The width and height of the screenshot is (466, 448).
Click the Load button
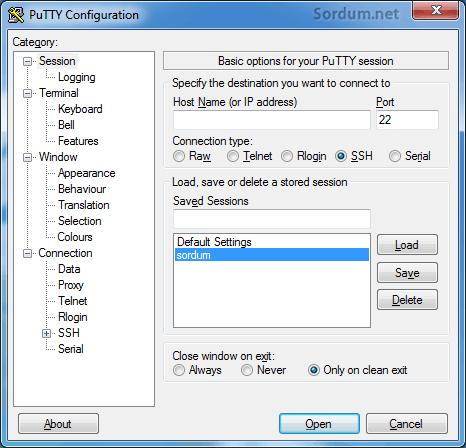coord(407,245)
